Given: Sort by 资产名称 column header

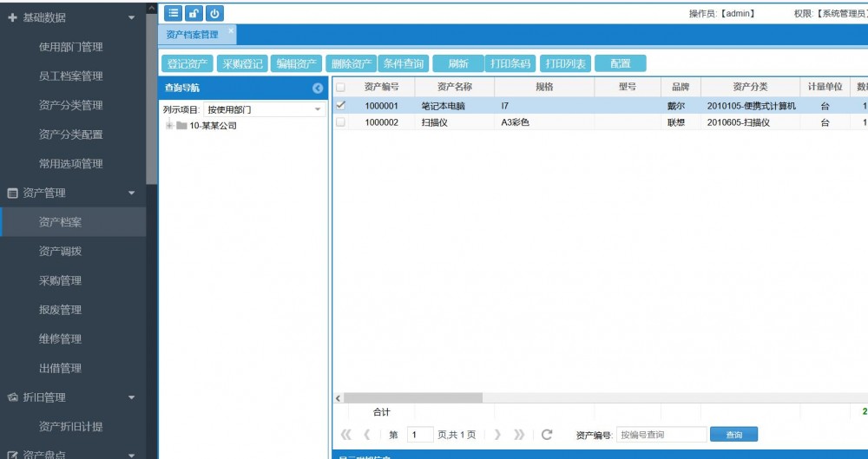Looking at the screenshot, I should (x=455, y=87).
